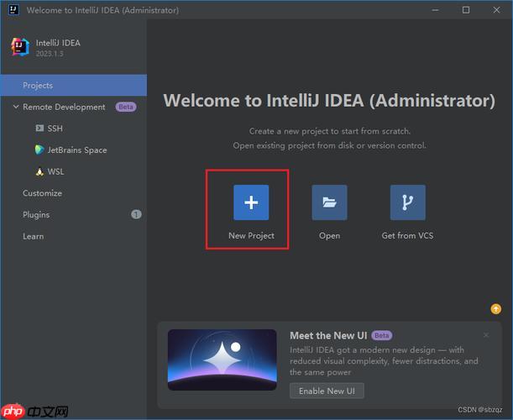This screenshot has height=420, width=513.
Task: Click the New UI promo image thumbnail
Action: pyautogui.click(x=222, y=360)
